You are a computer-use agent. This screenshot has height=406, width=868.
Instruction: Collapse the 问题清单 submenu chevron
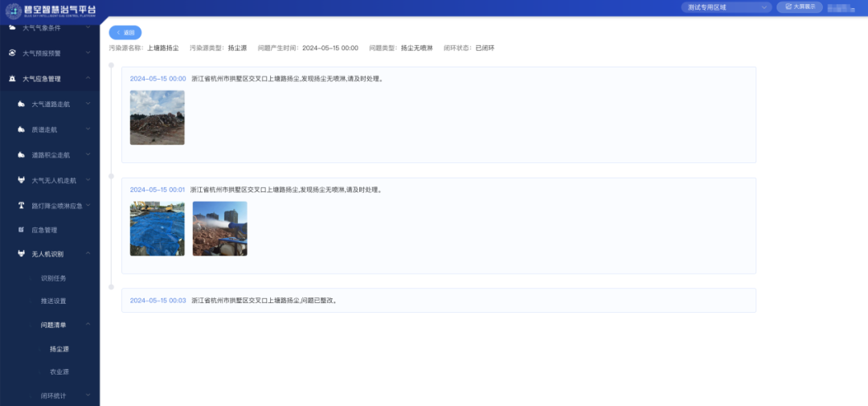point(88,325)
